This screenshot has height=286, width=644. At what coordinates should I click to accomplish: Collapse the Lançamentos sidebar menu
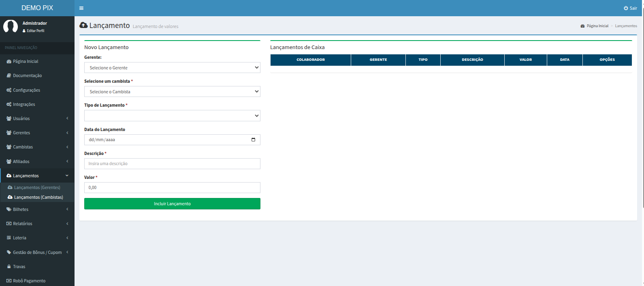pos(36,176)
